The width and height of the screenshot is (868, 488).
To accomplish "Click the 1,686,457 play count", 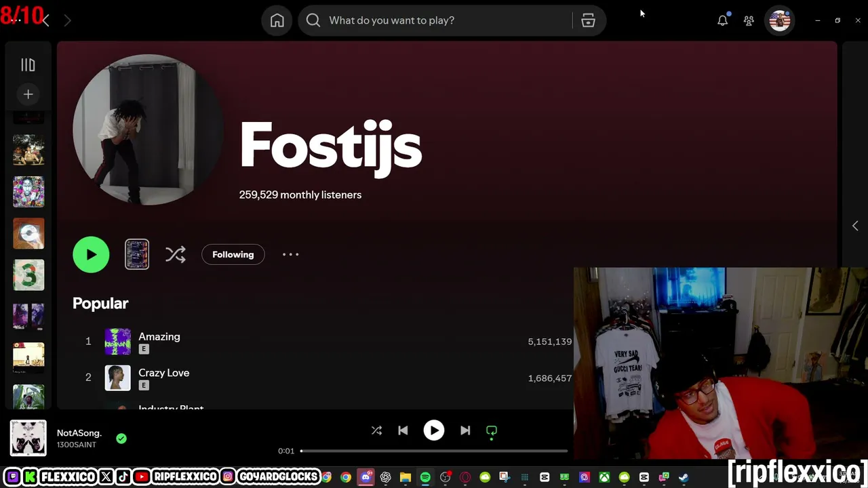I will pyautogui.click(x=550, y=378).
